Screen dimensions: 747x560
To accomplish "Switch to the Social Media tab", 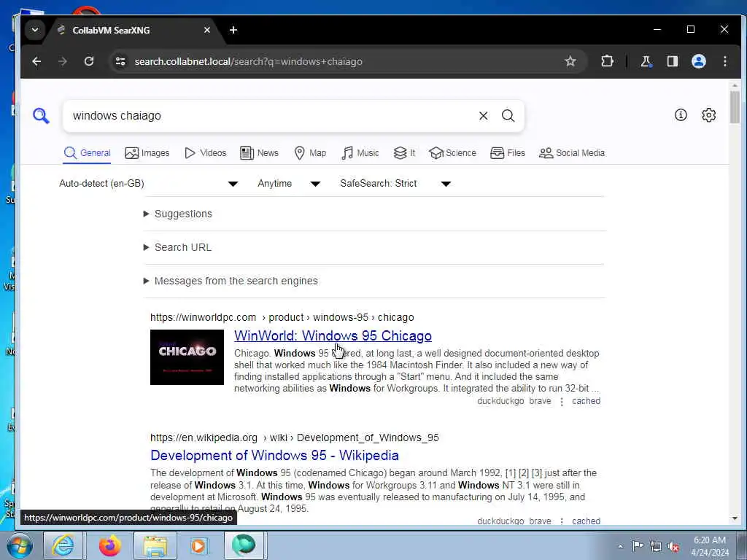I will pos(572,153).
